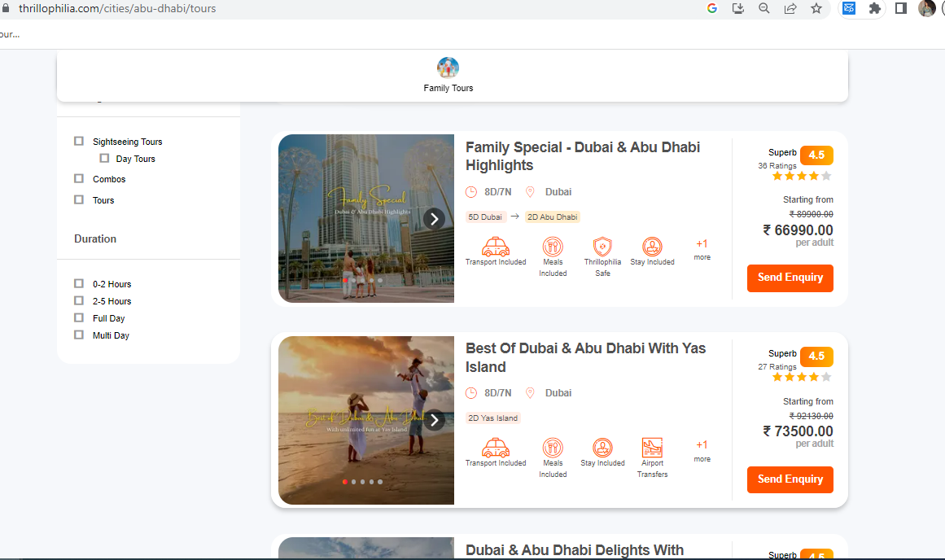Click the URL in the address bar
This screenshot has width=945, height=560.
(x=117, y=8)
